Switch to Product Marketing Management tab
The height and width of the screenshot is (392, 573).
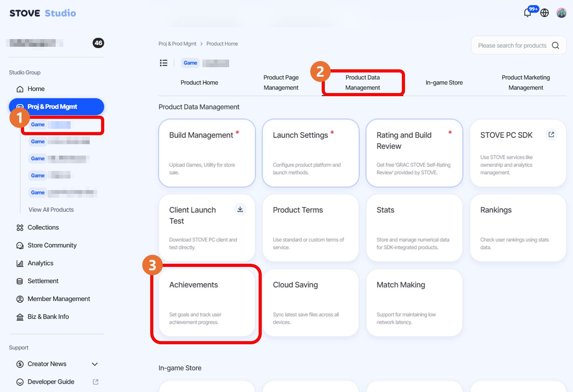point(526,83)
